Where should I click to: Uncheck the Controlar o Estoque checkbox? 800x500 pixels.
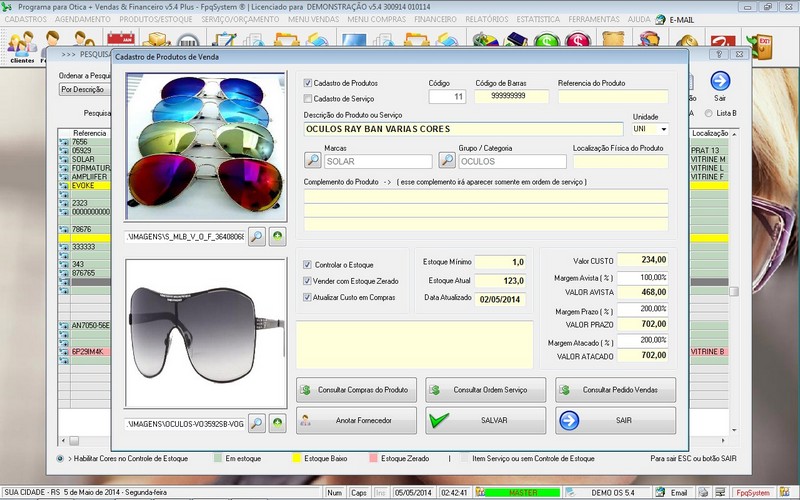click(x=308, y=265)
